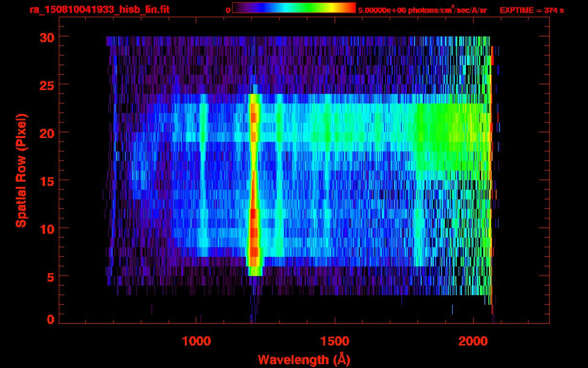The height and width of the screenshot is (368, 588).
Task: Click the 2000 wavelength tick label
Action: click(x=473, y=341)
